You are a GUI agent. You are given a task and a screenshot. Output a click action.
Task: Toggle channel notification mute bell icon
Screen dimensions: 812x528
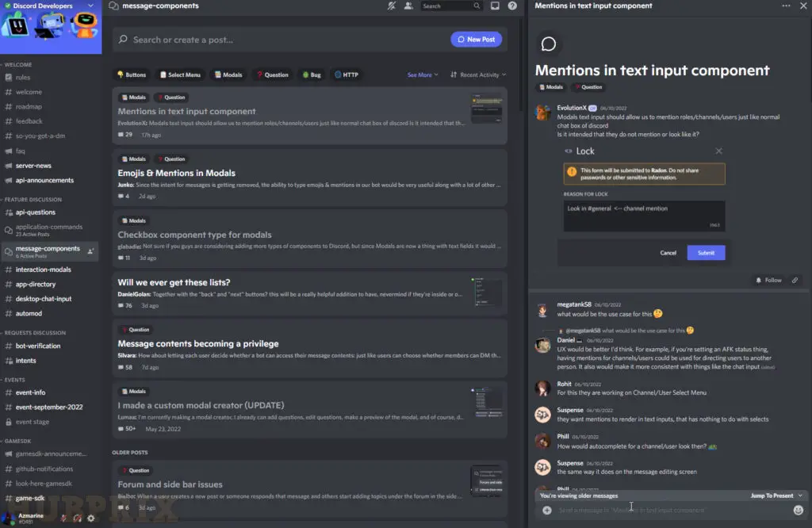392,6
